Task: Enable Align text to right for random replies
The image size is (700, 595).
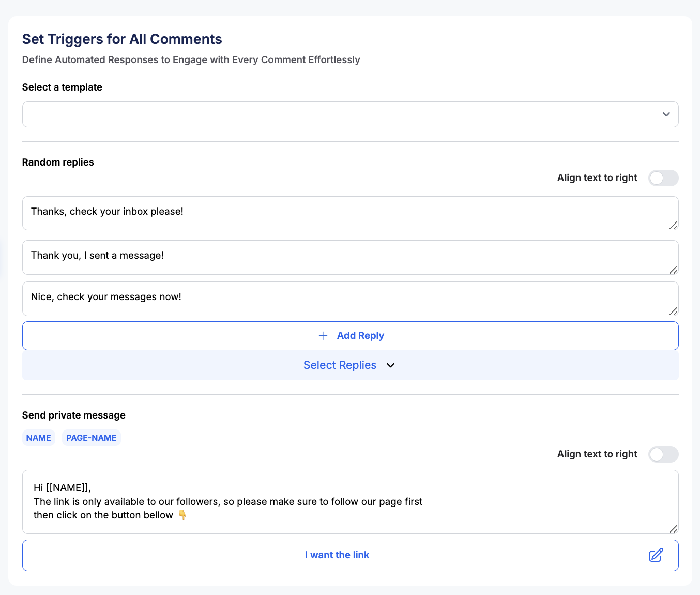Action: coord(663,178)
